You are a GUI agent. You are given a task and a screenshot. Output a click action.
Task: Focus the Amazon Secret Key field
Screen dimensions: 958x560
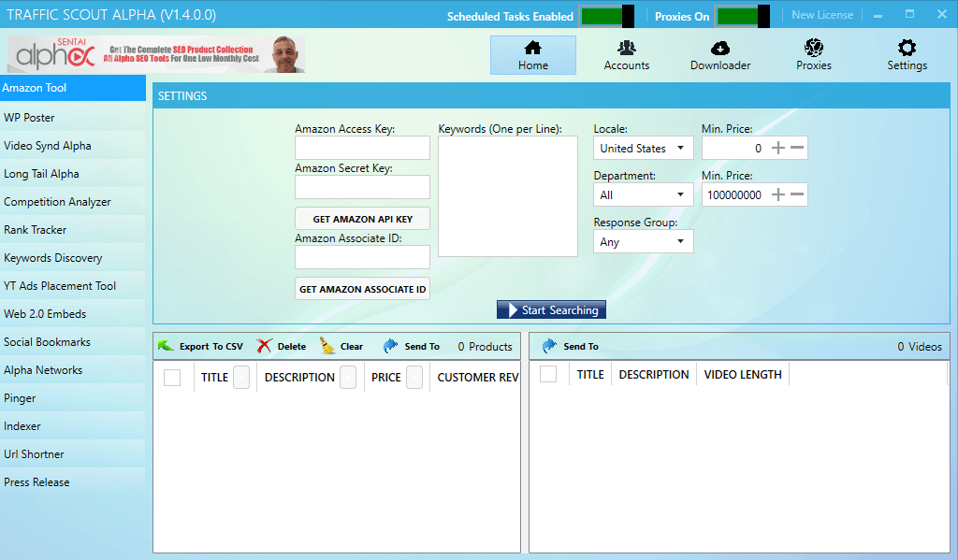pyautogui.click(x=362, y=187)
